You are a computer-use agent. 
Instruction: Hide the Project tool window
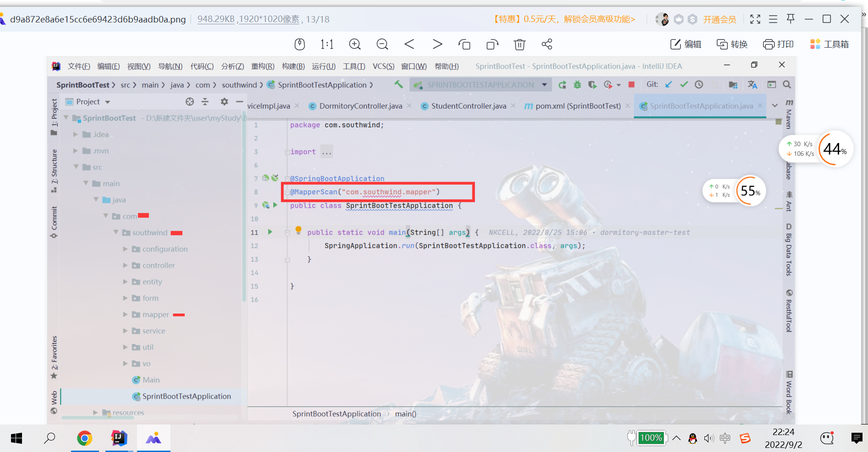[239, 101]
